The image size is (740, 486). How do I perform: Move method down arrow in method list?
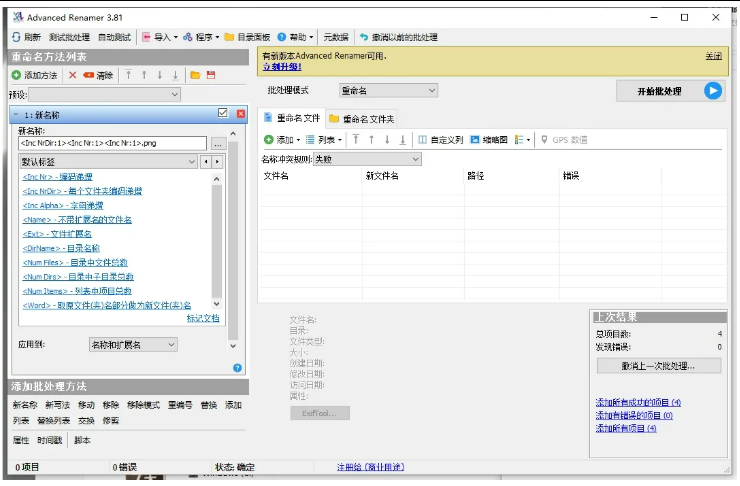tap(160, 75)
